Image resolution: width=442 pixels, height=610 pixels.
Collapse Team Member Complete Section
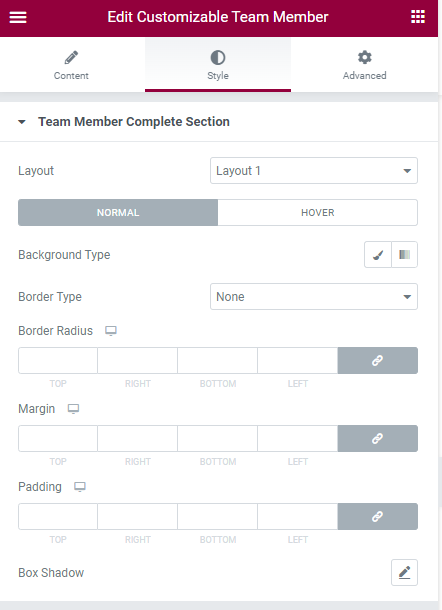22,122
